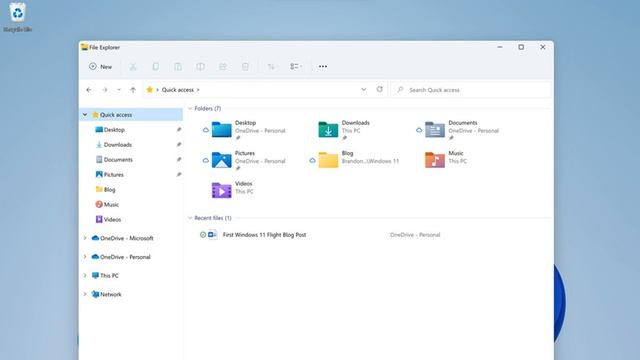Viewport: 640px width, 360px height.
Task: Open recent locations dropdown arrow
Action: (x=119, y=90)
